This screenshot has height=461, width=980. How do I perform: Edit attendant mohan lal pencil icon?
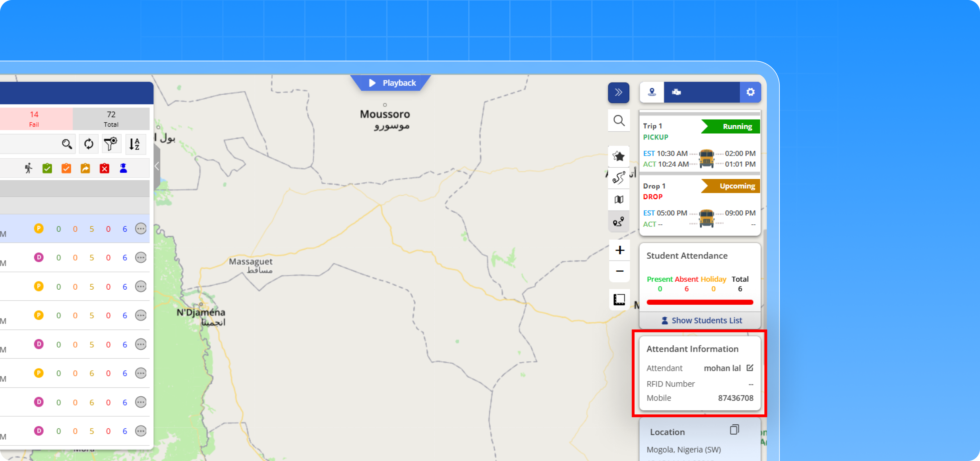pos(749,368)
